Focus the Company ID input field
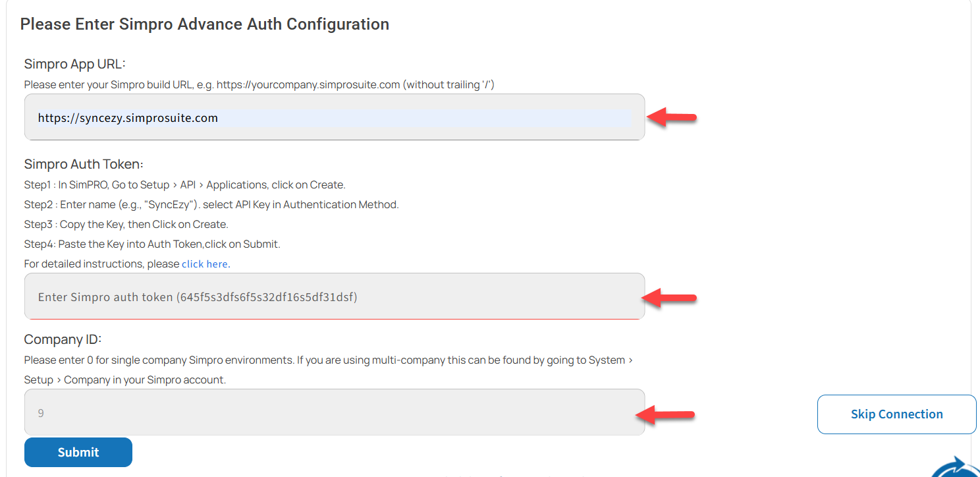 pyautogui.click(x=335, y=412)
